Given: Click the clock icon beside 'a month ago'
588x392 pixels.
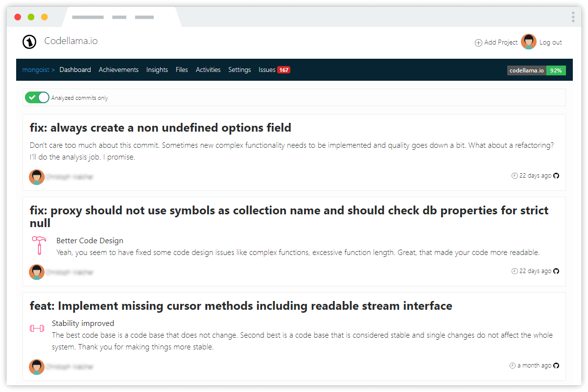Looking at the screenshot, I should click(513, 366).
